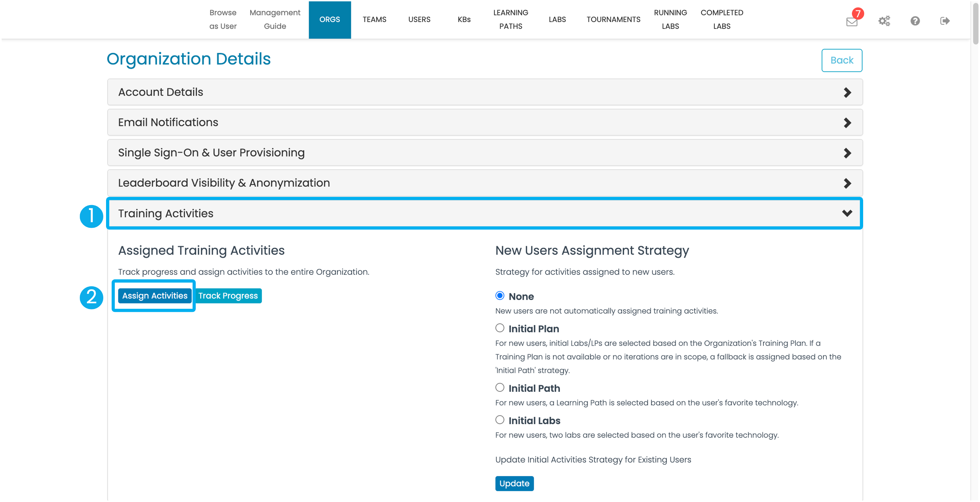Expand the Email Notifications section
980x502 pixels.
(x=485, y=122)
